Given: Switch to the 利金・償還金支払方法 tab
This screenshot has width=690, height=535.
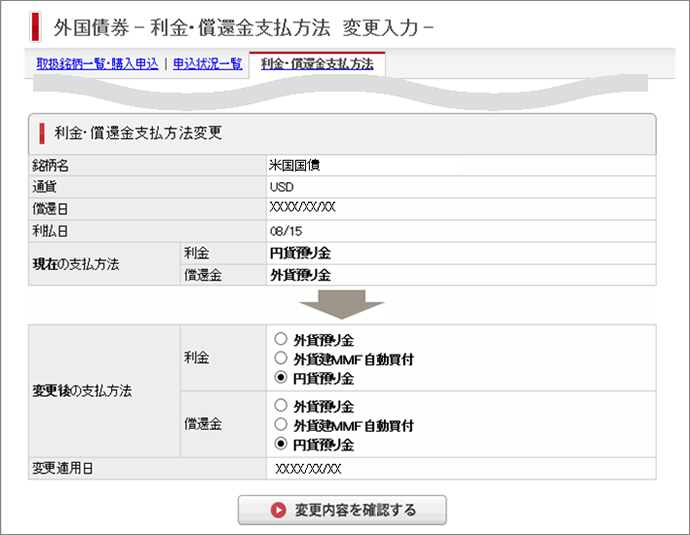Looking at the screenshot, I should 316,63.
